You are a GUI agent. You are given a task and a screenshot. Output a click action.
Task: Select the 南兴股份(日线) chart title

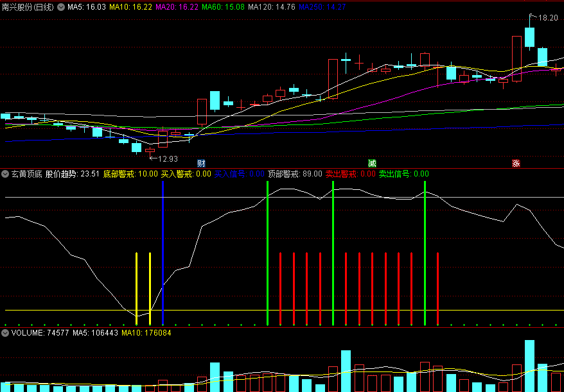pos(28,6)
